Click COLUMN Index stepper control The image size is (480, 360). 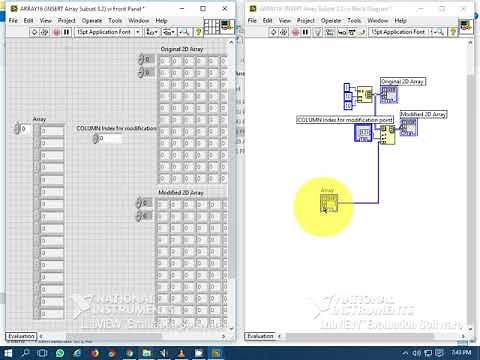[x=95, y=138]
